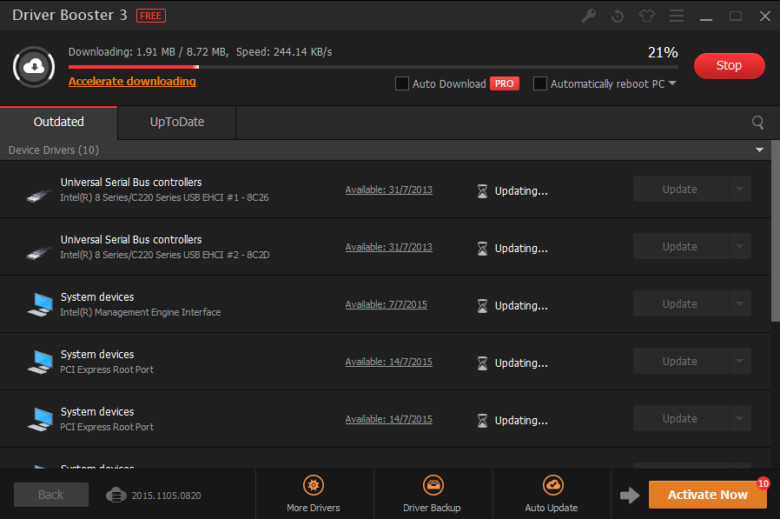Click the download progress bar
This screenshot has height=519, width=780.
(372, 67)
